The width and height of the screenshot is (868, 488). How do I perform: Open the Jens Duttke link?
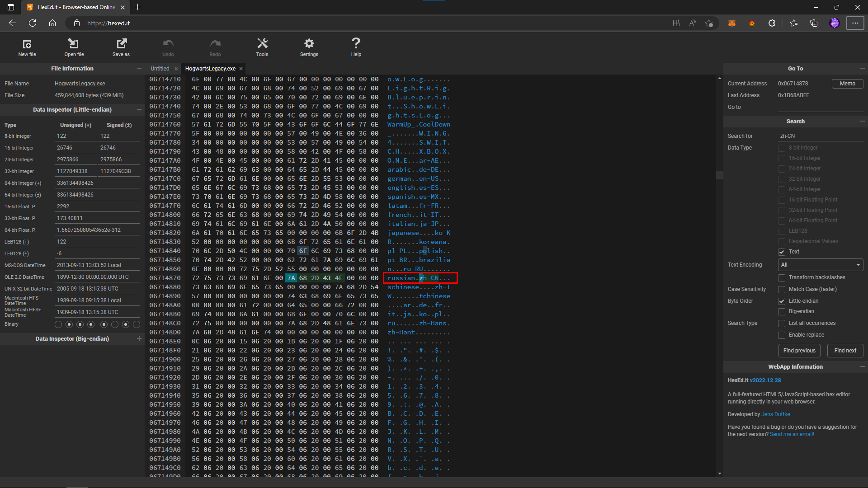click(x=775, y=414)
